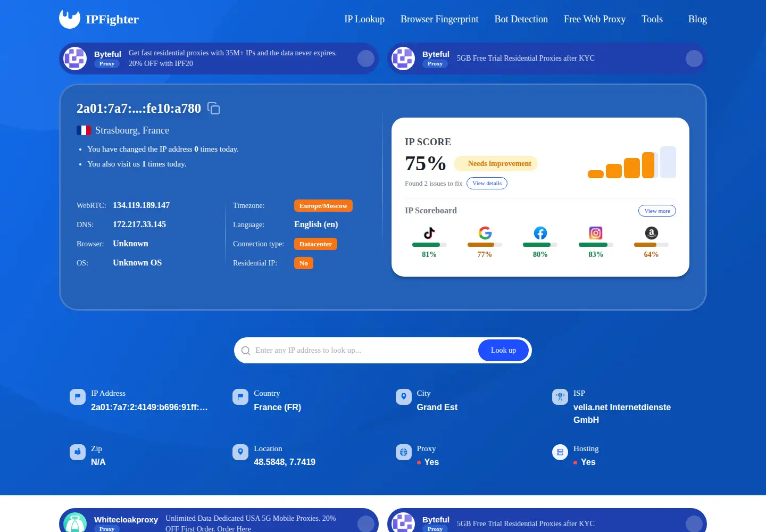Click the Datacenter connection type badge
The height and width of the screenshot is (532, 766).
[315, 244]
